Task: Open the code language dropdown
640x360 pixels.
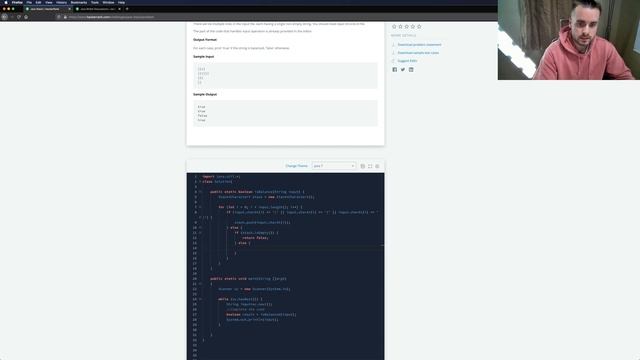Action: [x=334, y=166]
